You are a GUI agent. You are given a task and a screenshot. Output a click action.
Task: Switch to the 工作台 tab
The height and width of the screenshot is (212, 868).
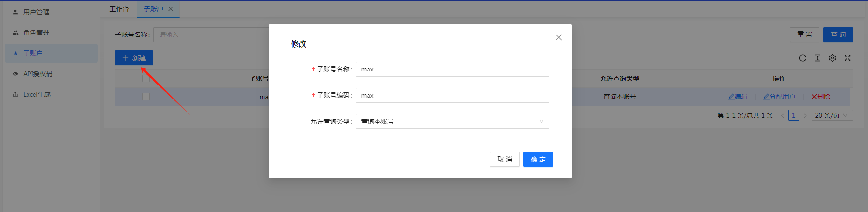tap(119, 9)
